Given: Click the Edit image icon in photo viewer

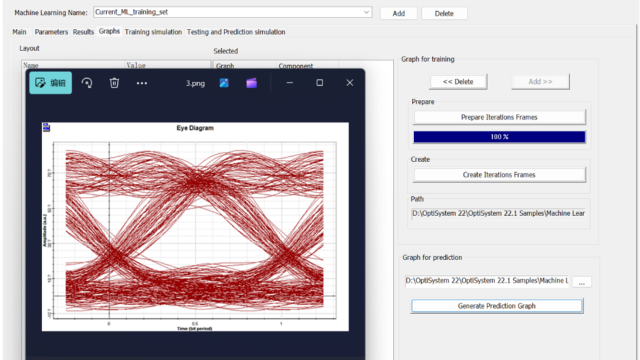Looking at the screenshot, I should coord(51,83).
